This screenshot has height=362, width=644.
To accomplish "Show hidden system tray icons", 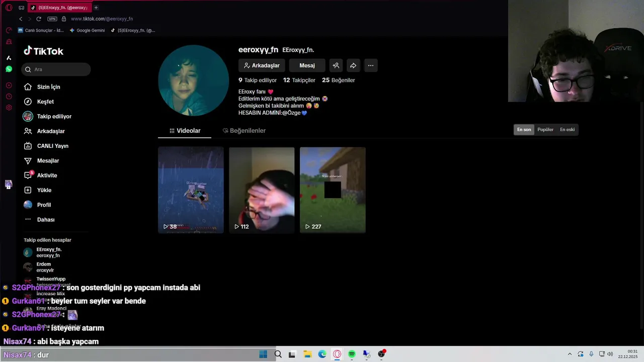I will pyautogui.click(x=570, y=354).
